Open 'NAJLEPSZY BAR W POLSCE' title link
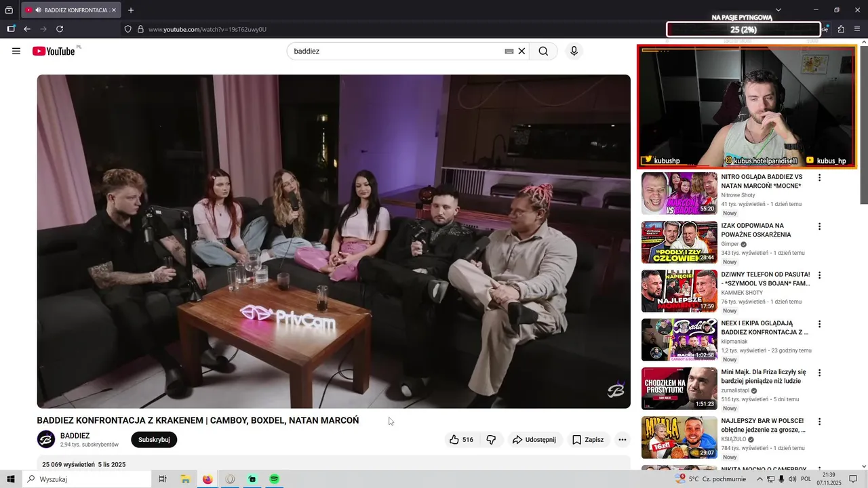The image size is (868, 488). point(764,426)
